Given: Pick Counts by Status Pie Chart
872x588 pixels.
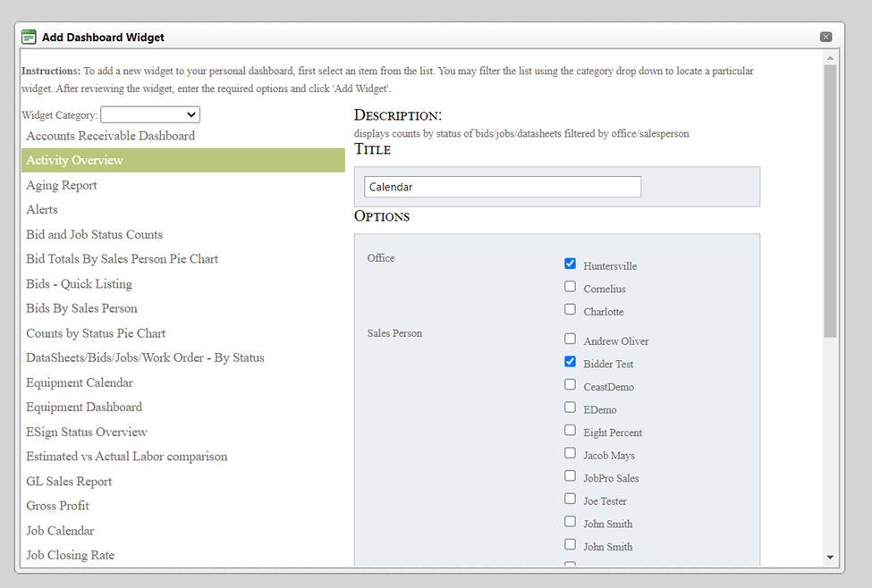Looking at the screenshot, I should (x=96, y=333).
